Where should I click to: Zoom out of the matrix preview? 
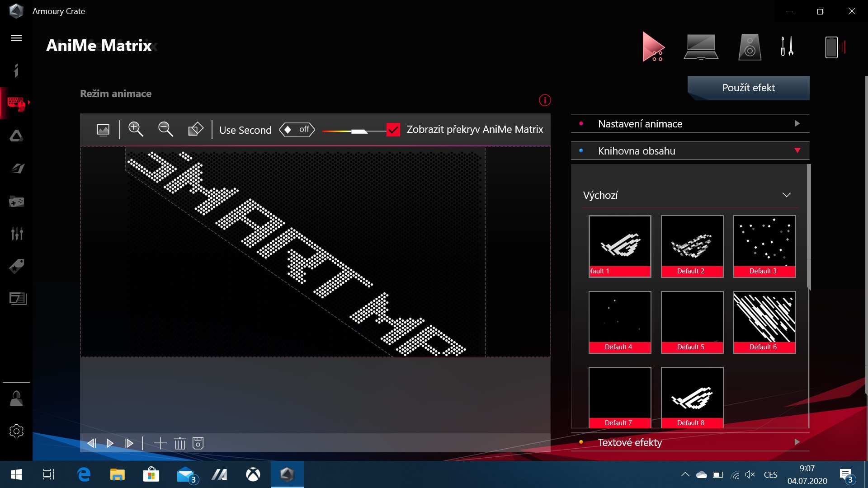pos(165,129)
